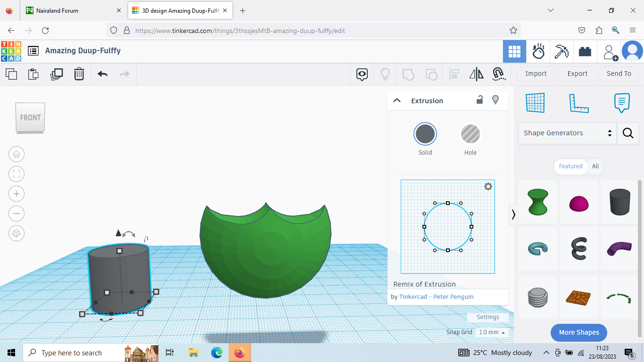Zoom to fit the view
This screenshot has width=644, height=362.
pos(17,174)
